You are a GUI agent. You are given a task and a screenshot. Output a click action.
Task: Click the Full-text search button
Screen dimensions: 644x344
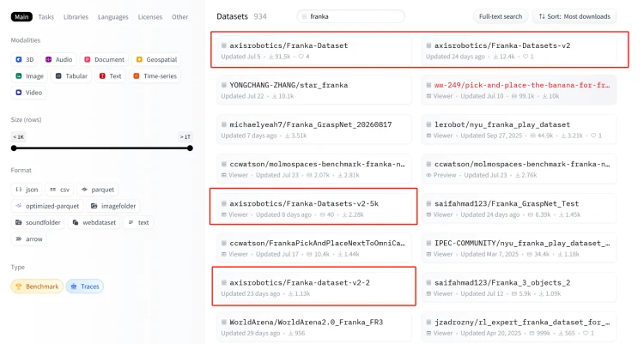click(501, 16)
